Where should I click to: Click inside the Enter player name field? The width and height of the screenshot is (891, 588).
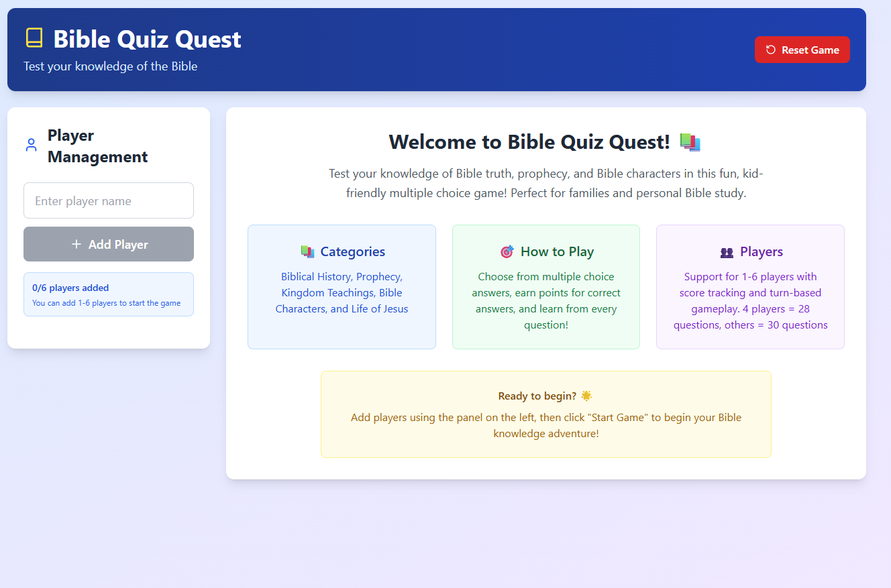click(x=108, y=200)
